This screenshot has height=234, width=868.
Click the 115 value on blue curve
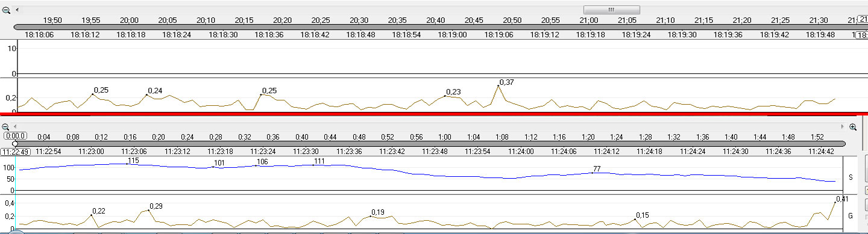coord(133,161)
